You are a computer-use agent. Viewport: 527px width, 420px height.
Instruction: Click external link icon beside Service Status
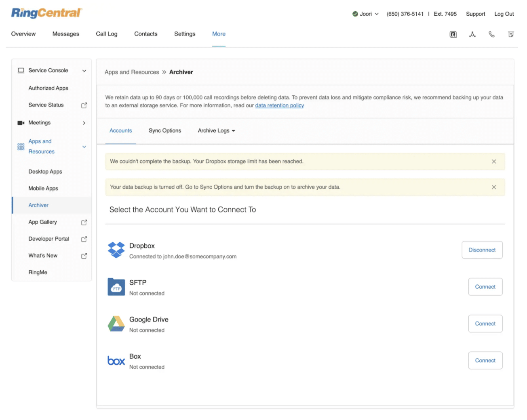(84, 105)
